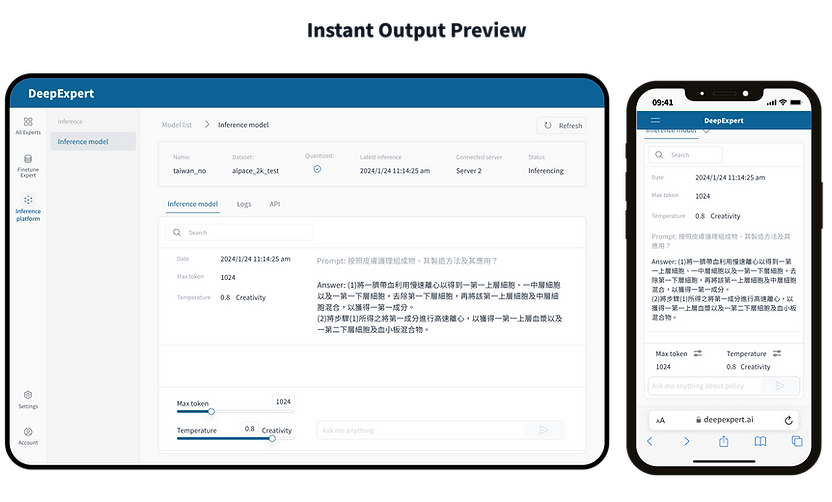Click the deepexpert.ai address bar on the phone
Screen dimensions: 832x502
[724, 420]
